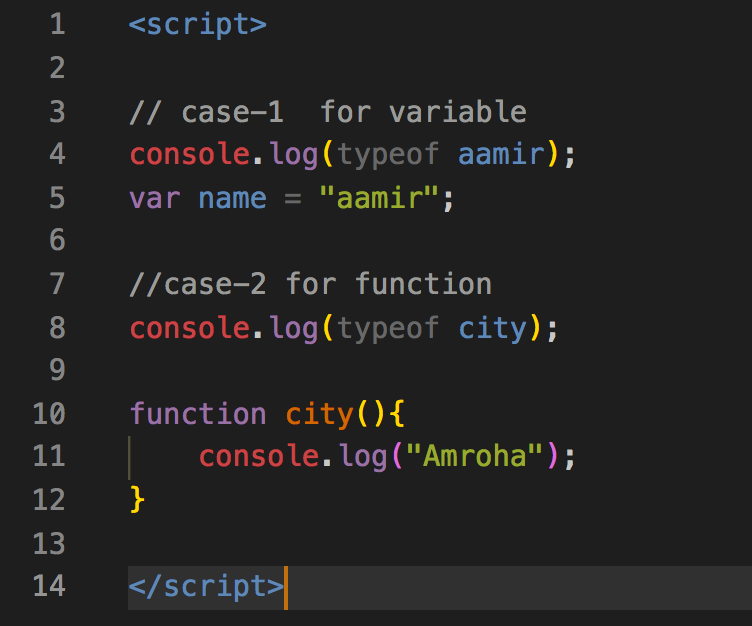
Task: Click line number 1 in the gutter
Action: [58, 24]
